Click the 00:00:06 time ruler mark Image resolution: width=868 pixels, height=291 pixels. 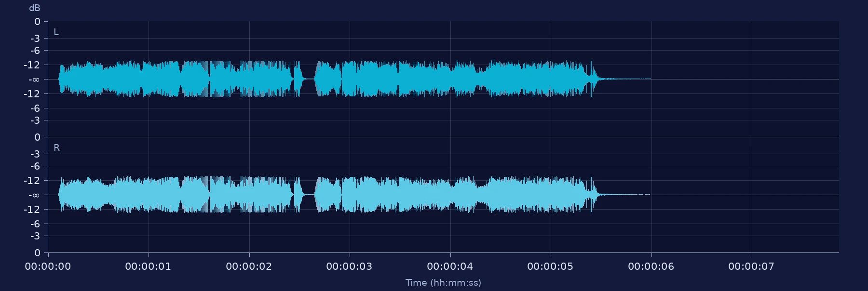coord(651,266)
